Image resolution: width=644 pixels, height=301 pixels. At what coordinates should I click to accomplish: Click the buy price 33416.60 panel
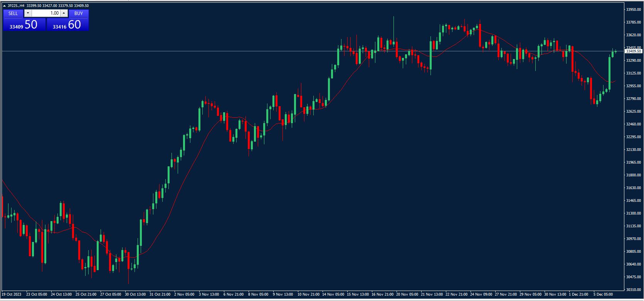pyautogui.click(x=67, y=25)
